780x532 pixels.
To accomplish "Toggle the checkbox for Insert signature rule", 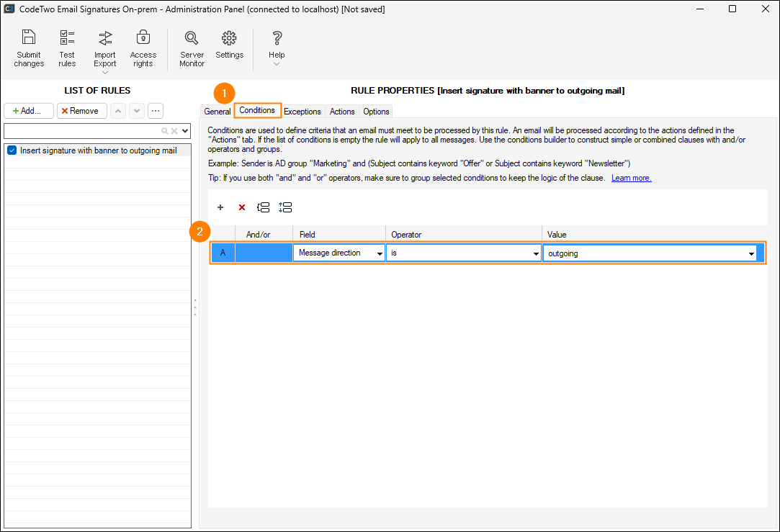I will click(12, 150).
